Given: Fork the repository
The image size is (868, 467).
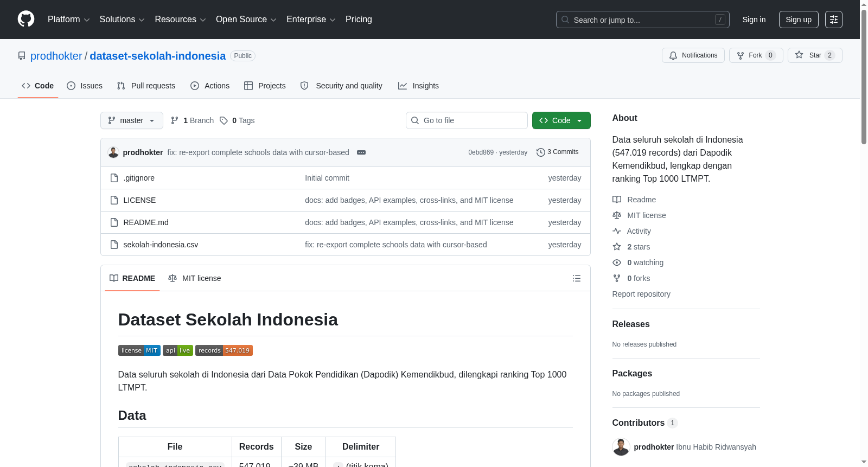Looking at the screenshot, I should 756,55.
